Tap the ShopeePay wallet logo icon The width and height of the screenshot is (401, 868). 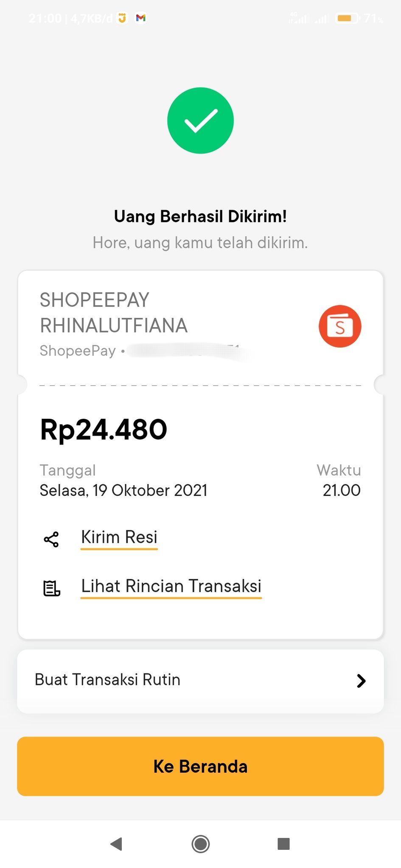coord(340,326)
